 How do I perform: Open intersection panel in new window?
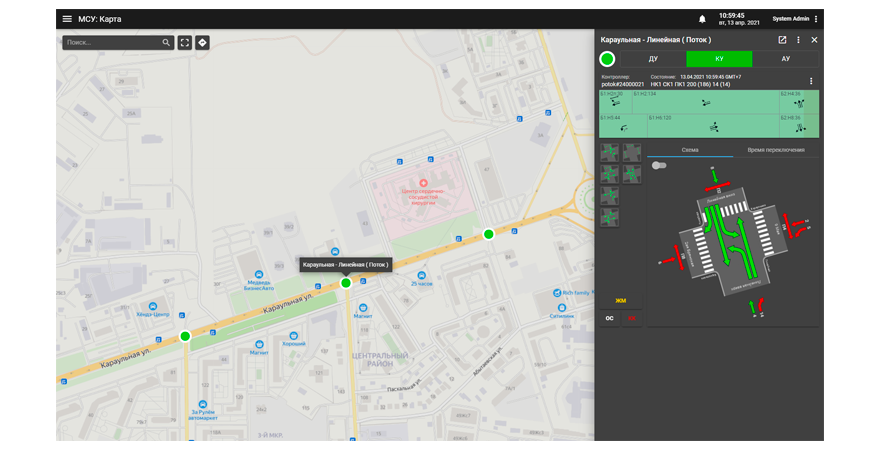point(782,40)
